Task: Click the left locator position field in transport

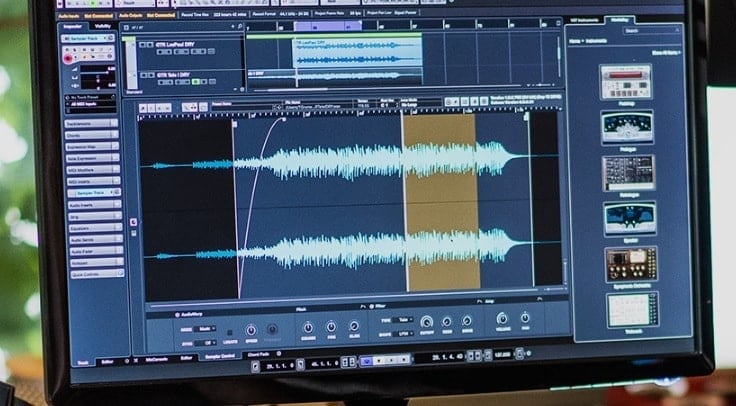Action: [x=279, y=364]
